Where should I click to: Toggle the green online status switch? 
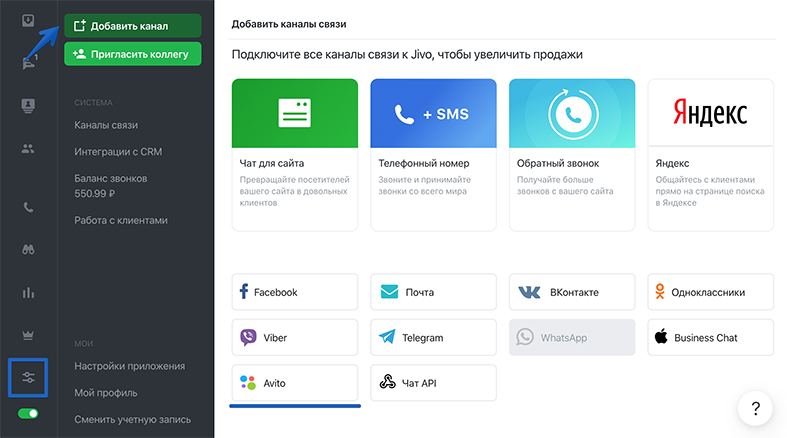click(28, 413)
